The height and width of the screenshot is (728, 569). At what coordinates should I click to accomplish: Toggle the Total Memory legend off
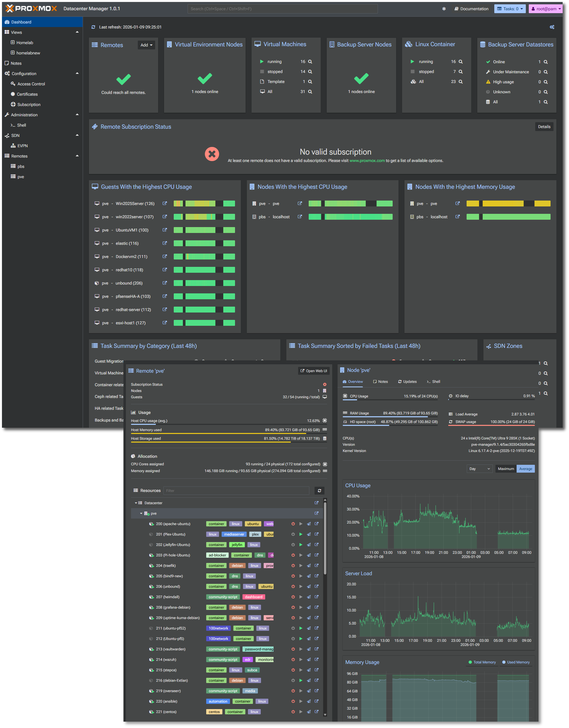[482, 662]
